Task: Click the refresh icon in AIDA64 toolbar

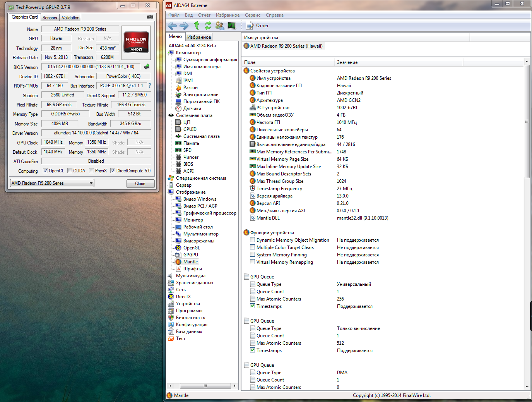Action: [208, 26]
